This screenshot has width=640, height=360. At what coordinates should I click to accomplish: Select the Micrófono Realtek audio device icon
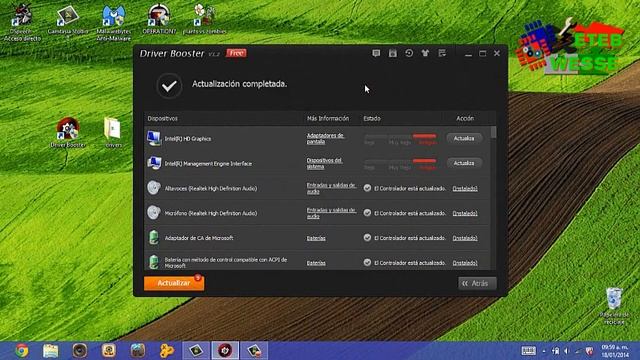(x=154, y=213)
